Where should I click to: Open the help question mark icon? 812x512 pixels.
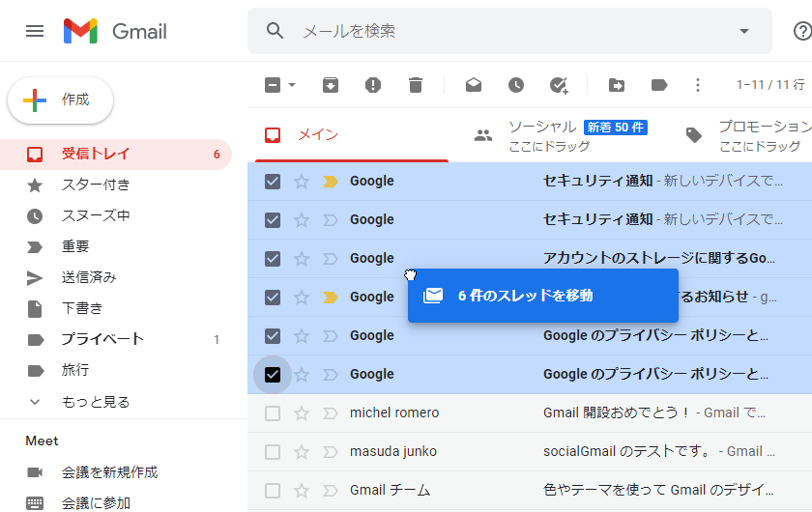[802, 31]
